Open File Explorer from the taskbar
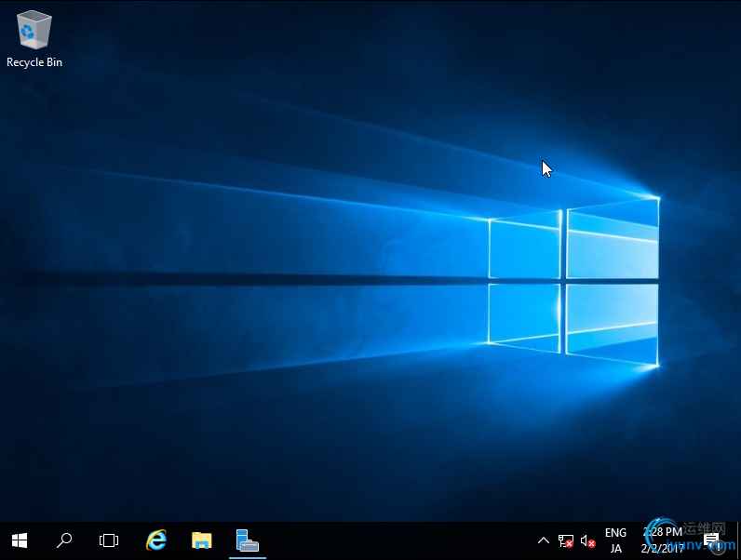The image size is (741, 560). (202, 540)
